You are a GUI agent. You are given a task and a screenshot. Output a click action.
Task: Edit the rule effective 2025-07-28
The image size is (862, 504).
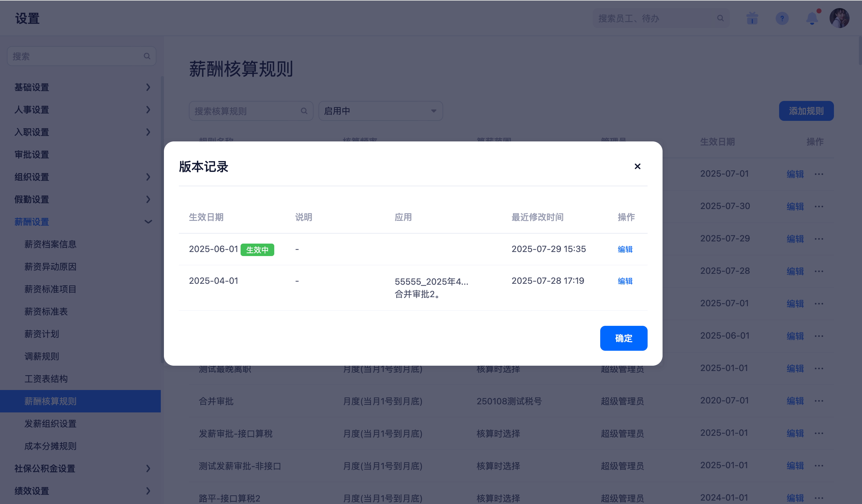pyautogui.click(x=795, y=271)
